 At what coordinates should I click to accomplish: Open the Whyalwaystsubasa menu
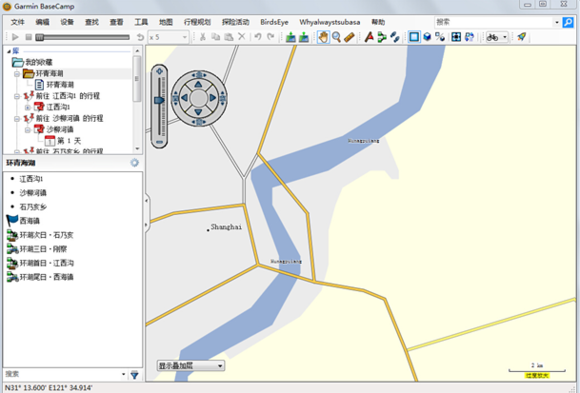pyautogui.click(x=330, y=22)
